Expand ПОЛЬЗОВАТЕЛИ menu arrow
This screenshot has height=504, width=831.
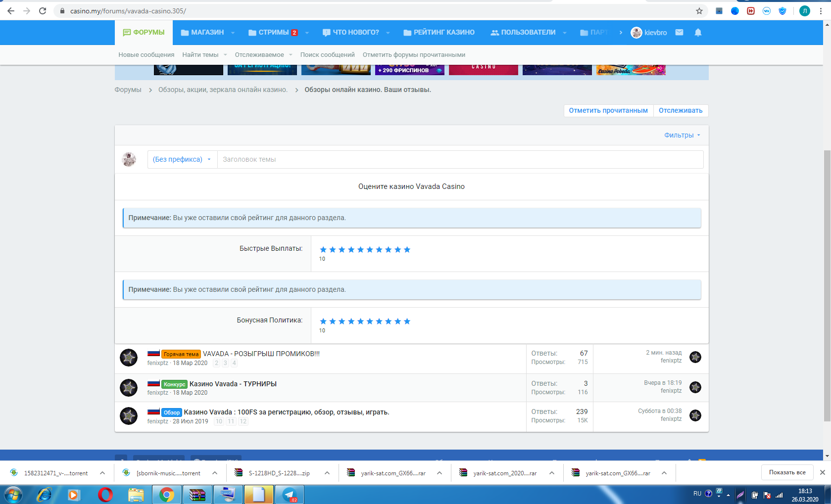[x=565, y=33]
